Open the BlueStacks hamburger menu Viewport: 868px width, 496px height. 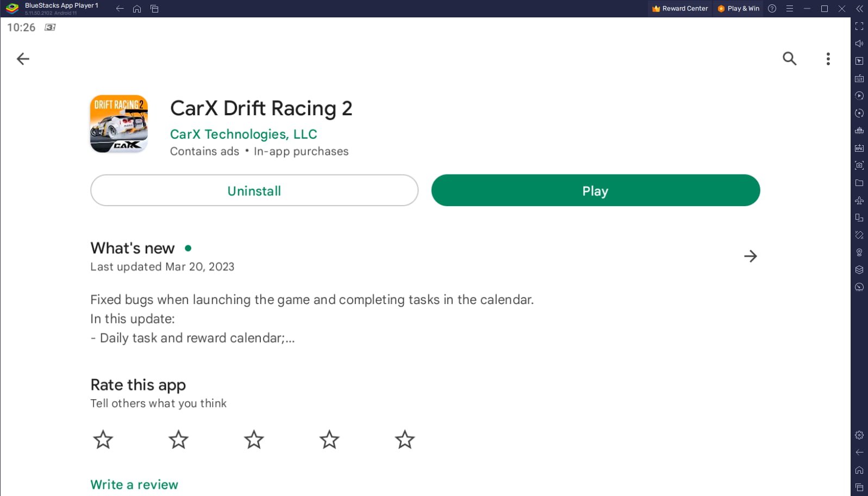[790, 9]
